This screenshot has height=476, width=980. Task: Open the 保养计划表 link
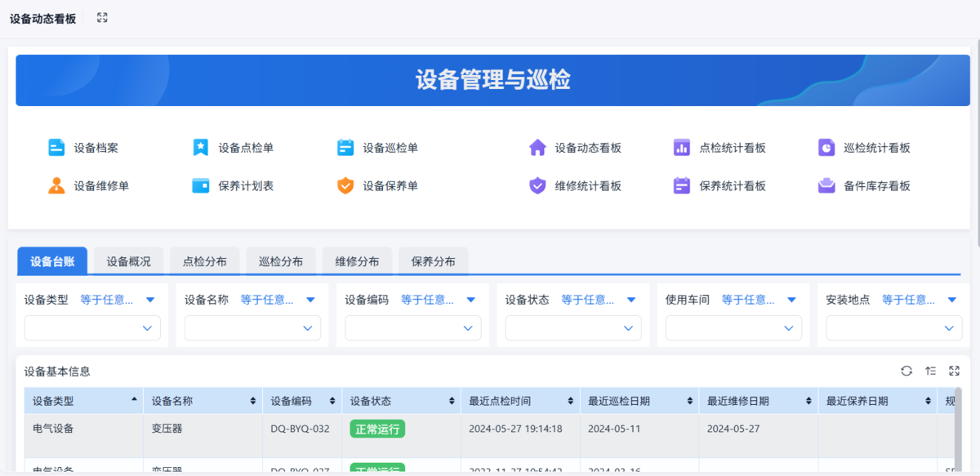pyautogui.click(x=245, y=185)
